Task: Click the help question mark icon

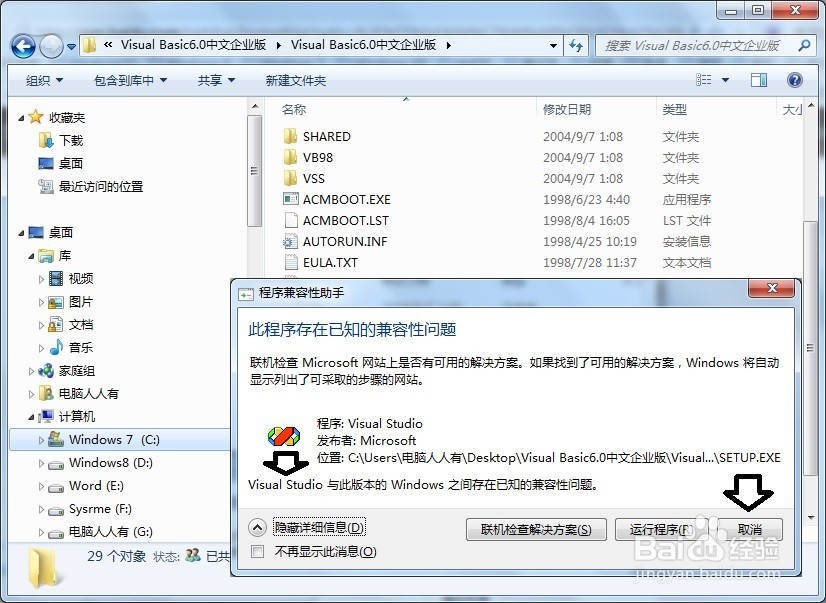Action: click(794, 80)
